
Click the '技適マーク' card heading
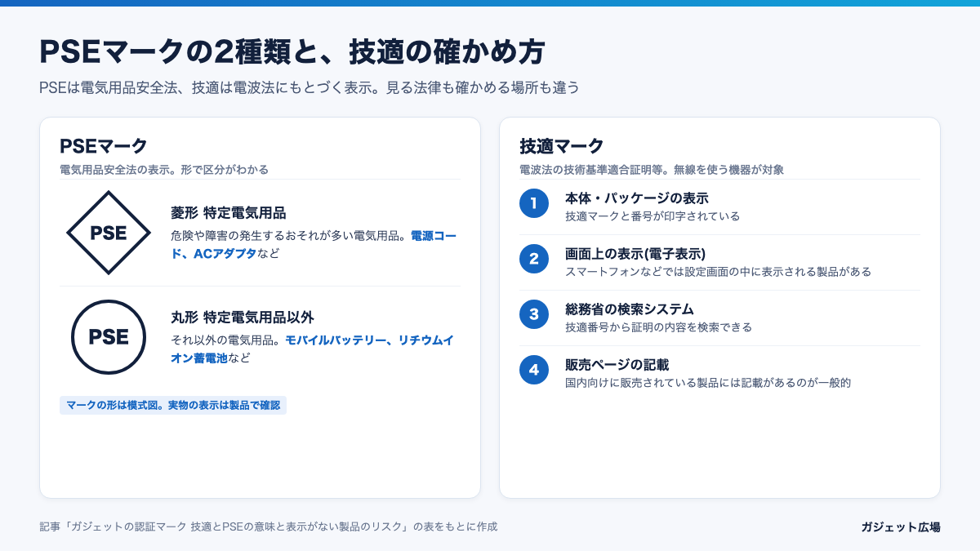point(562,146)
